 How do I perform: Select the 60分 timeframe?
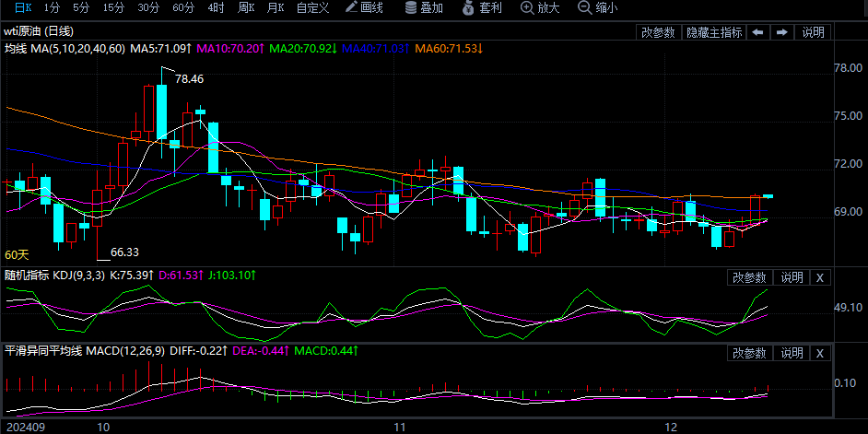(x=183, y=8)
